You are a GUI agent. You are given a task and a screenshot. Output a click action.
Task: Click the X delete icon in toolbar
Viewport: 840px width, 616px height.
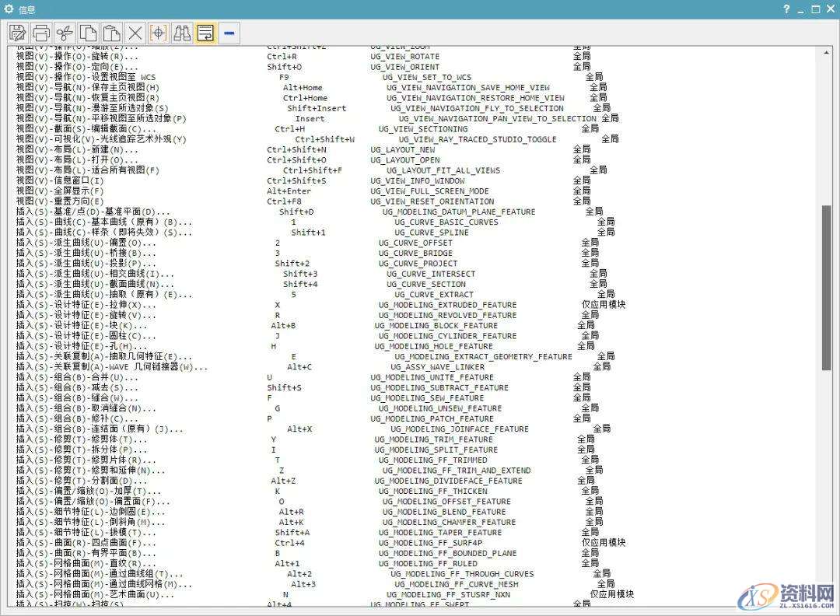135,33
